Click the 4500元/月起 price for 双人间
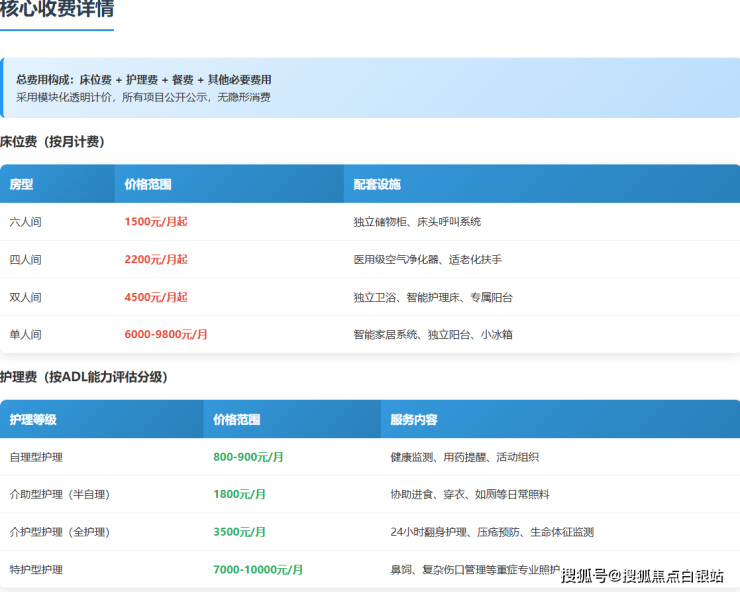The image size is (740, 592). point(156,298)
